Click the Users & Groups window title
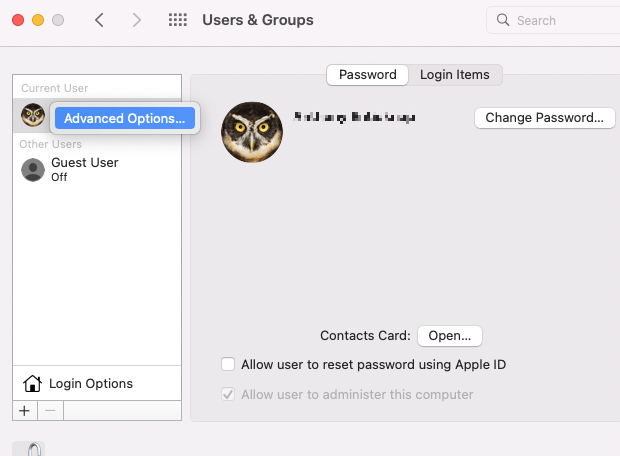This screenshot has height=456, width=620. point(258,20)
